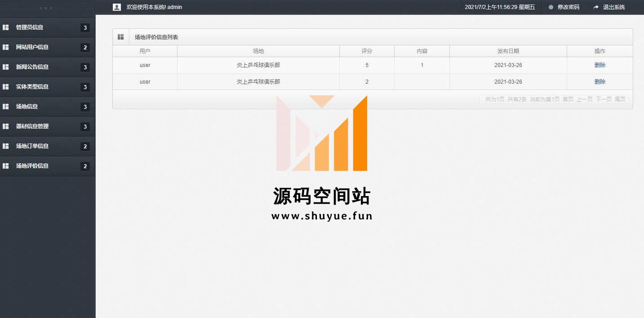
Task: Click the panel icon beside 场地评价信息列表
Action: (x=121, y=37)
